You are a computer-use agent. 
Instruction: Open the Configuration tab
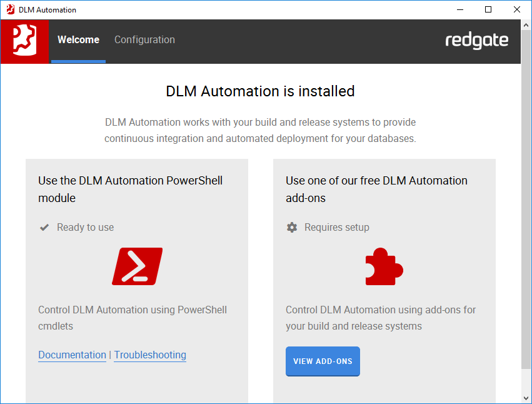[144, 40]
